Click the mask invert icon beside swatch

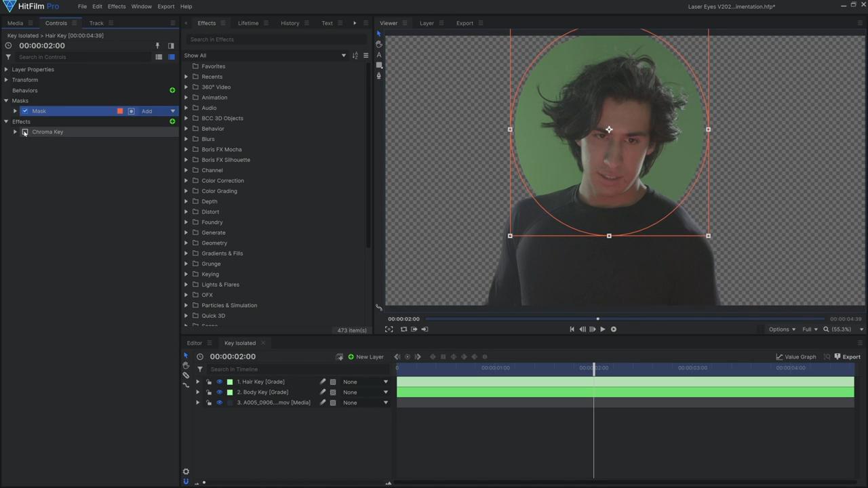click(132, 111)
